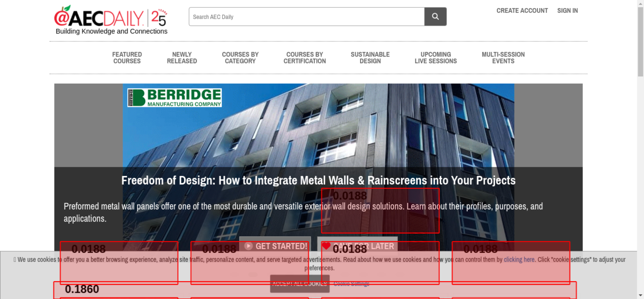Screen dimensions: 644x299
Task: Click the Berridge Manufacturing Company logo
Action: [x=175, y=98]
